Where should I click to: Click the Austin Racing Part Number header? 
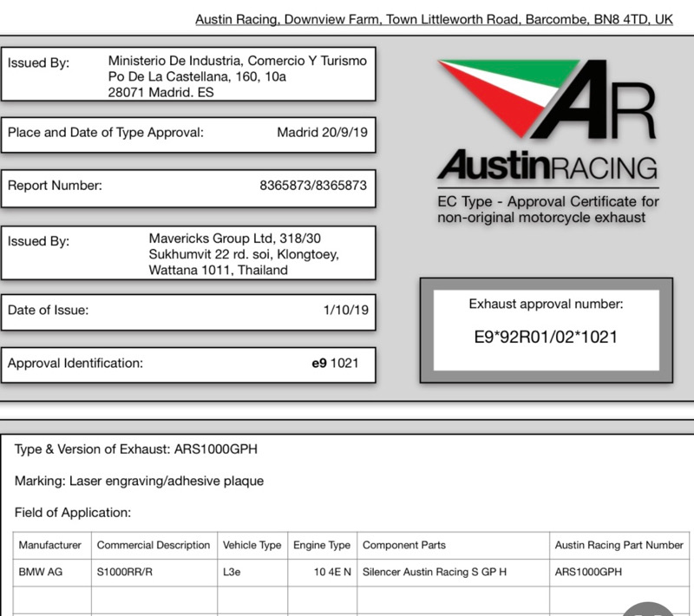click(x=619, y=545)
